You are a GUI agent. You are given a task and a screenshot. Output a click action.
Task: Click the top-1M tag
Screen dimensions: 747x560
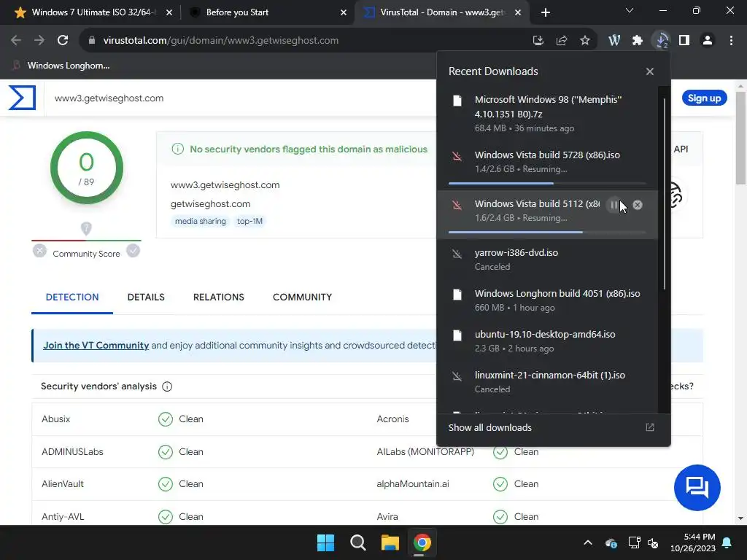click(x=249, y=221)
